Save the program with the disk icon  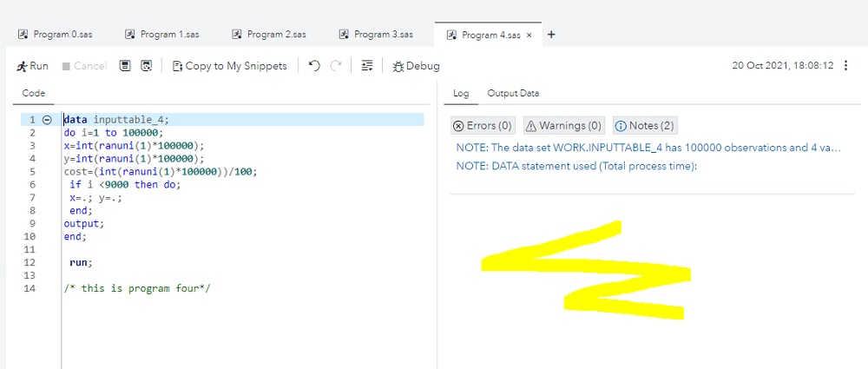pyautogui.click(x=126, y=66)
